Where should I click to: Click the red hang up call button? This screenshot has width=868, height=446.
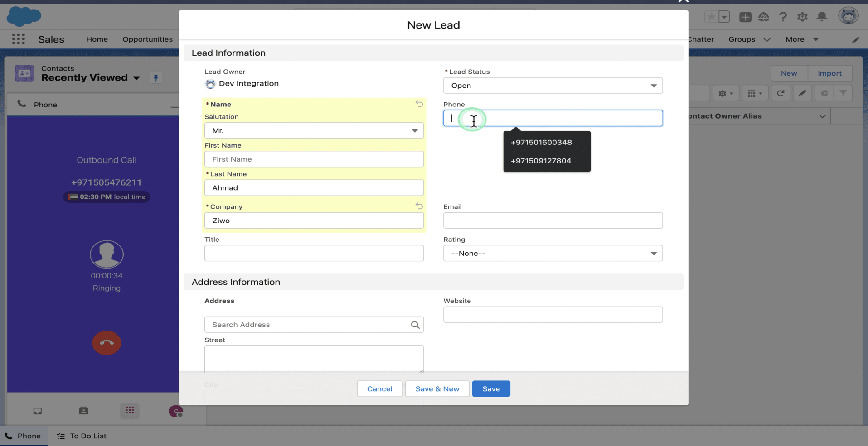coord(107,343)
